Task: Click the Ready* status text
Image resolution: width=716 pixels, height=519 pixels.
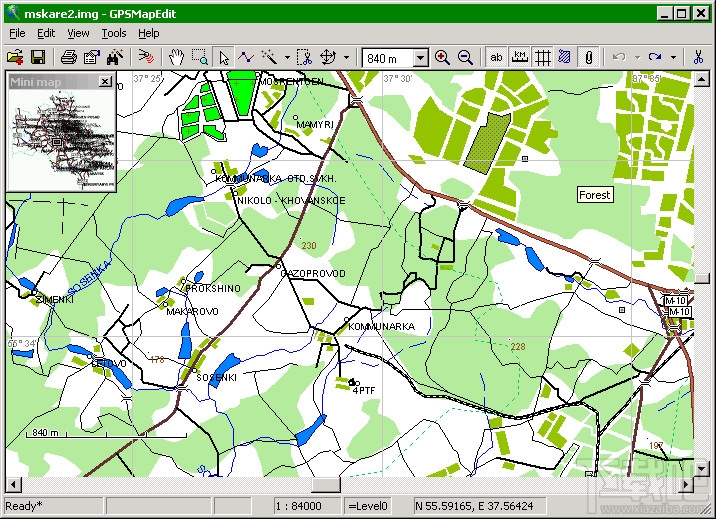Action: click(x=24, y=506)
